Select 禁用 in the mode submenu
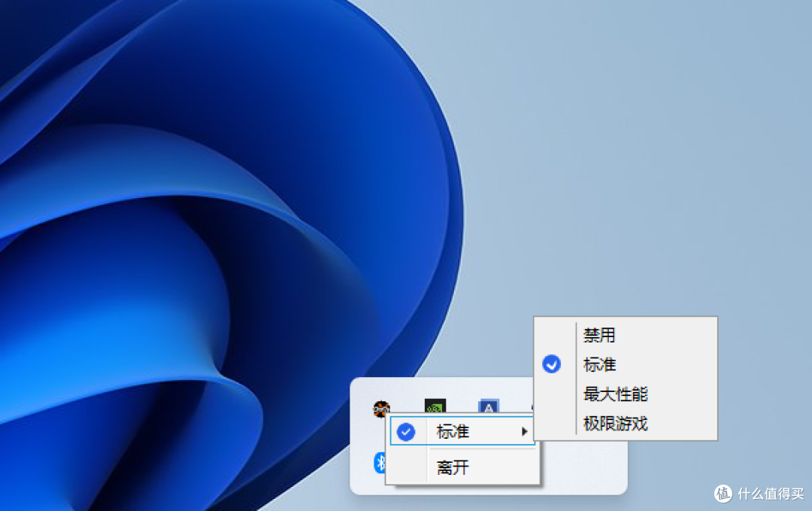Image resolution: width=812 pixels, height=511 pixels. tap(626, 336)
